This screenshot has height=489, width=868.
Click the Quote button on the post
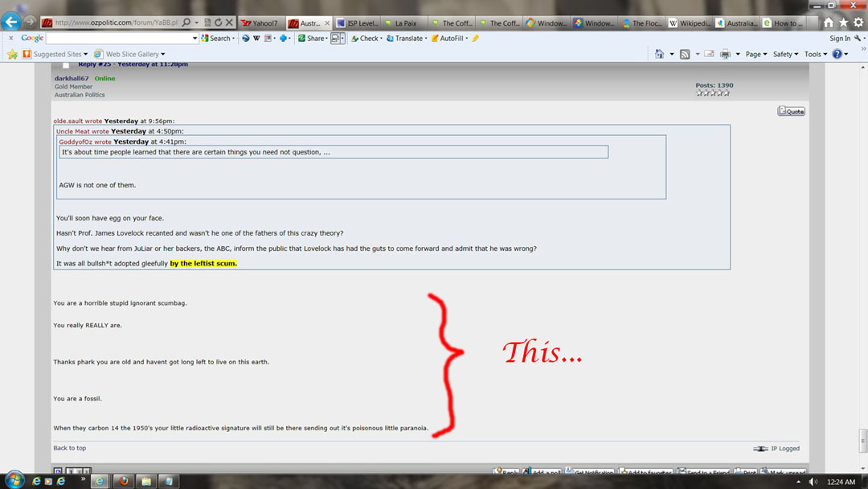pyautogui.click(x=791, y=111)
